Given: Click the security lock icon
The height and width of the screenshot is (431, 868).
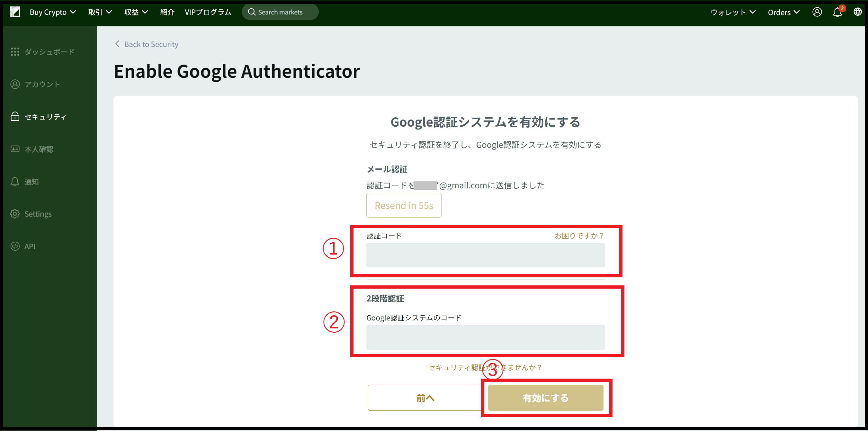Looking at the screenshot, I should [15, 116].
